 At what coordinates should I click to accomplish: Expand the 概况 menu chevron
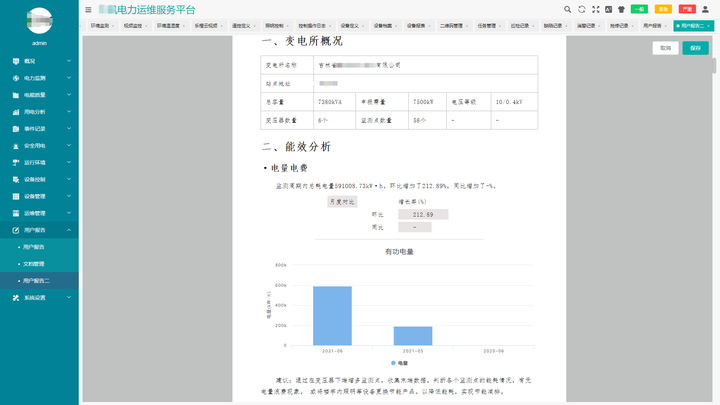pos(69,61)
